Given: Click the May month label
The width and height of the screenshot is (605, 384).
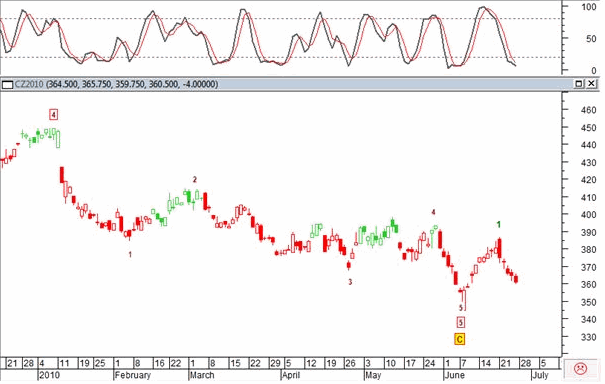Looking at the screenshot, I should coord(373,375).
